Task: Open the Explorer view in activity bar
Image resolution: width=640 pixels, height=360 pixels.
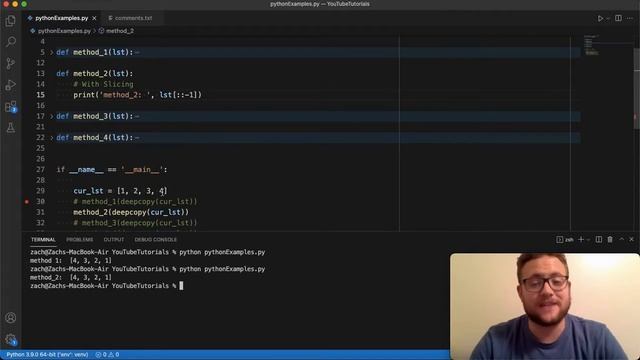Action: pos(11,20)
